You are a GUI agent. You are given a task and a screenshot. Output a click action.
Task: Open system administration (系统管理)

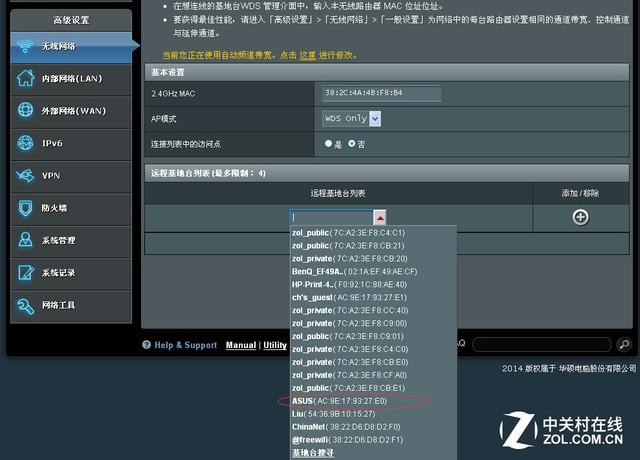point(71,240)
